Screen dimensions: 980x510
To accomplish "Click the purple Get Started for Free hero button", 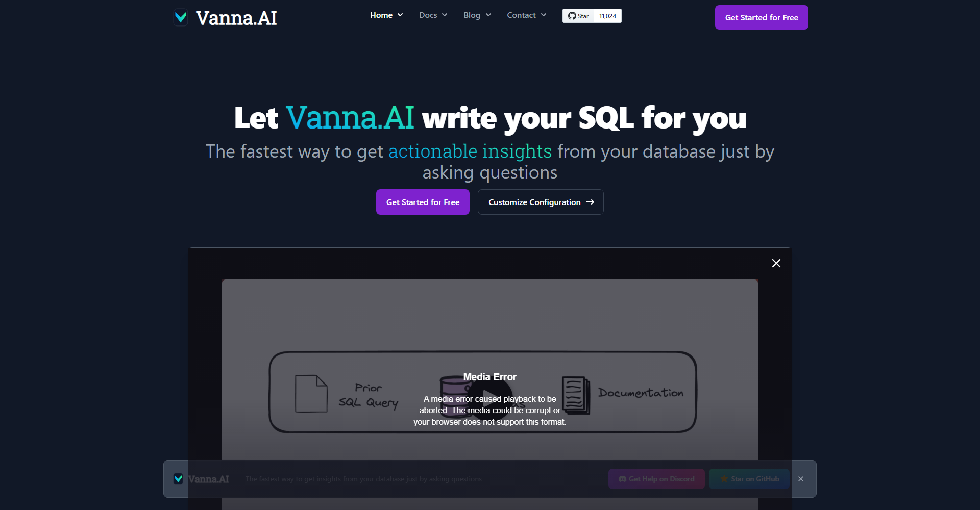I will [423, 202].
